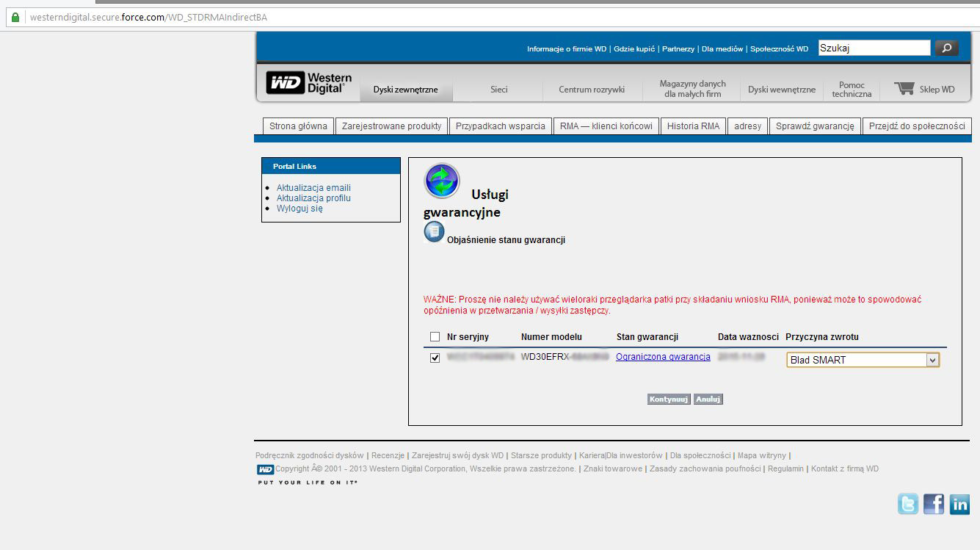This screenshot has width=980, height=550.
Task: Open the Regulamin footer link
Action: tap(785, 469)
